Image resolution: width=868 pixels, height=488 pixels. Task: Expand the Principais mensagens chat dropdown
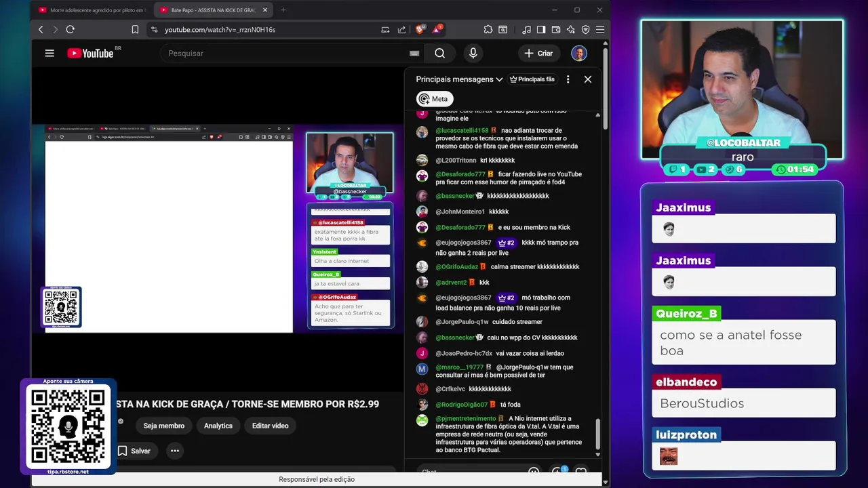(x=459, y=79)
